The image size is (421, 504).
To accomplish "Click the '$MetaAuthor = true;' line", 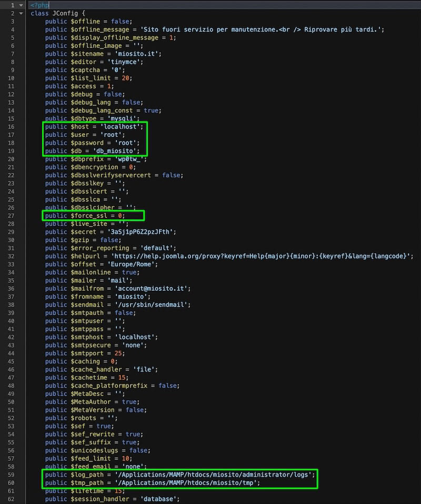I will (x=93, y=402).
